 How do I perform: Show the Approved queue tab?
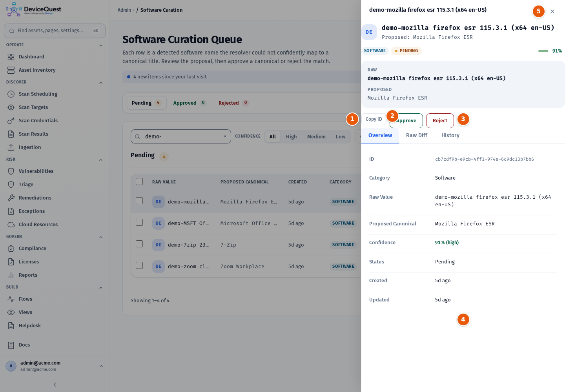(190, 103)
